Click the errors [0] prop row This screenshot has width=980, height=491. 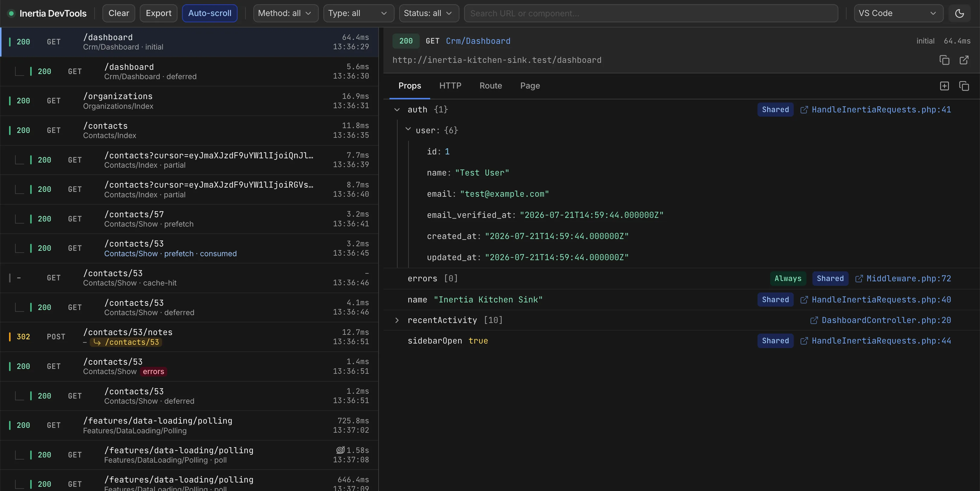pyautogui.click(x=681, y=279)
